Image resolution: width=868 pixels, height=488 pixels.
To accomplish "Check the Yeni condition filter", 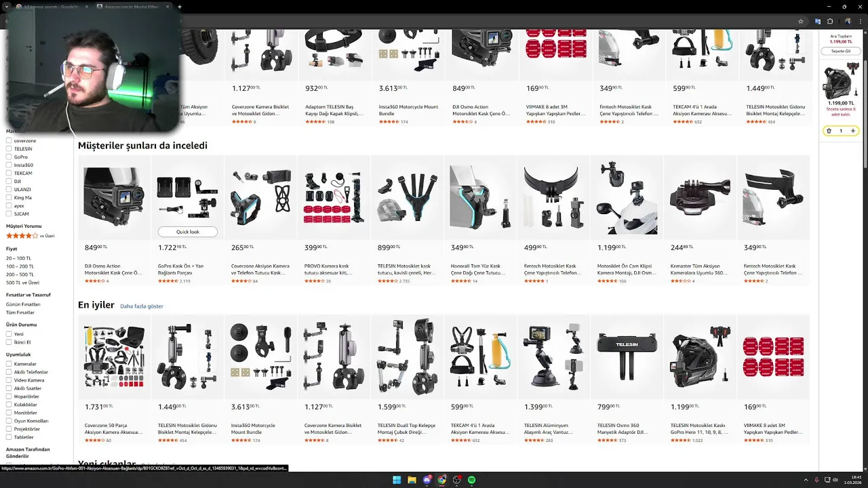I will [9, 334].
